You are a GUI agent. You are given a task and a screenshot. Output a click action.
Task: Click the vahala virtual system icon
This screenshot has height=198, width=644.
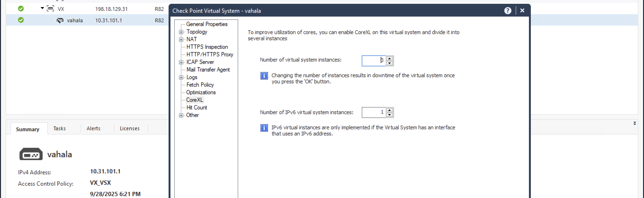pyautogui.click(x=60, y=21)
